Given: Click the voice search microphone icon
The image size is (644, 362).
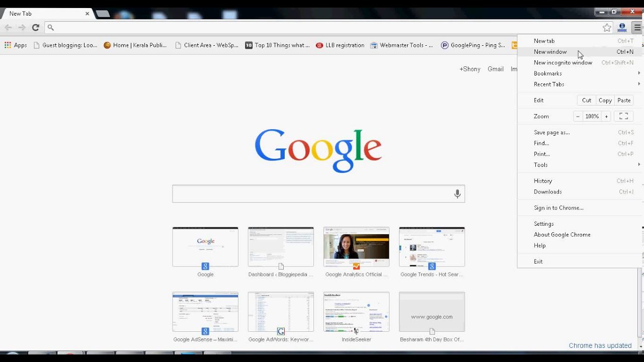Looking at the screenshot, I should click(457, 194).
